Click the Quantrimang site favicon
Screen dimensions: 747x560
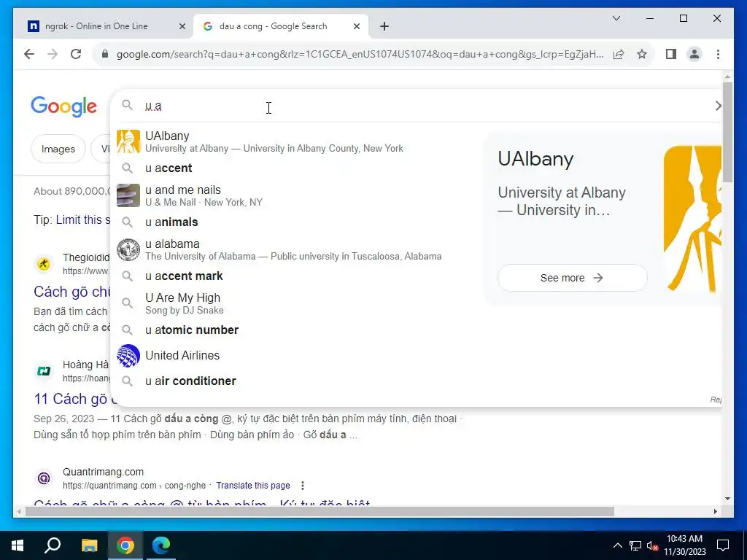[x=44, y=478]
